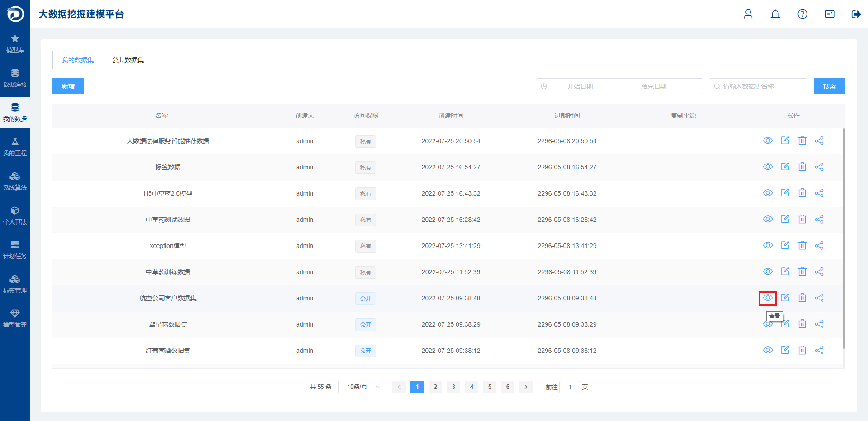Click the 搜索 button
The width and height of the screenshot is (868, 421).
tap(830, 86)
